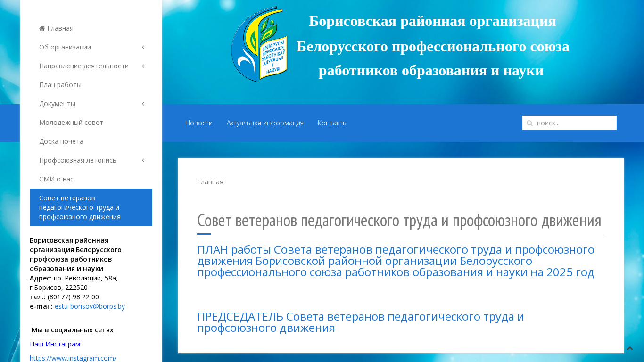Open Контакты in the top navigation
Viewport: 644px width, 362px height.
pyautogui.click(x=332, y=123)
